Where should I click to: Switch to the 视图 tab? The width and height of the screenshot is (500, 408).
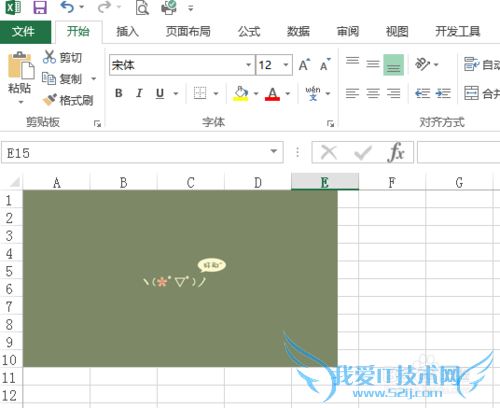[x=397, y=32]
